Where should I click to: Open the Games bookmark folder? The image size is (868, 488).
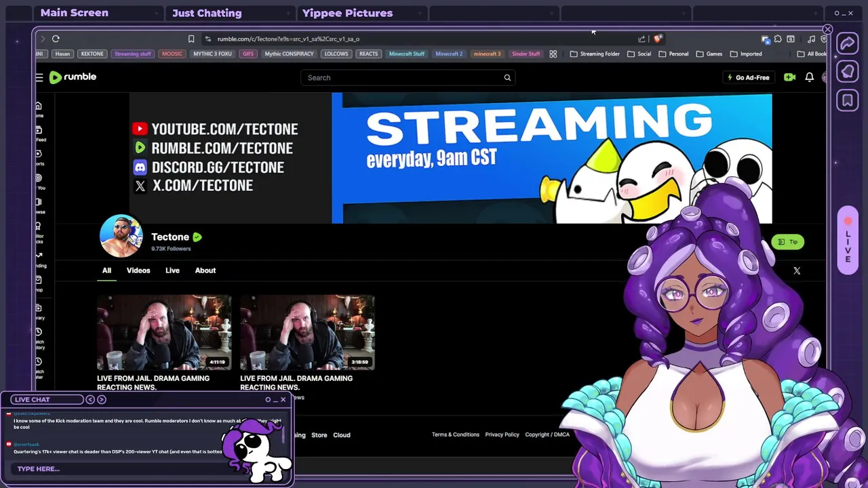pos(709,54)
